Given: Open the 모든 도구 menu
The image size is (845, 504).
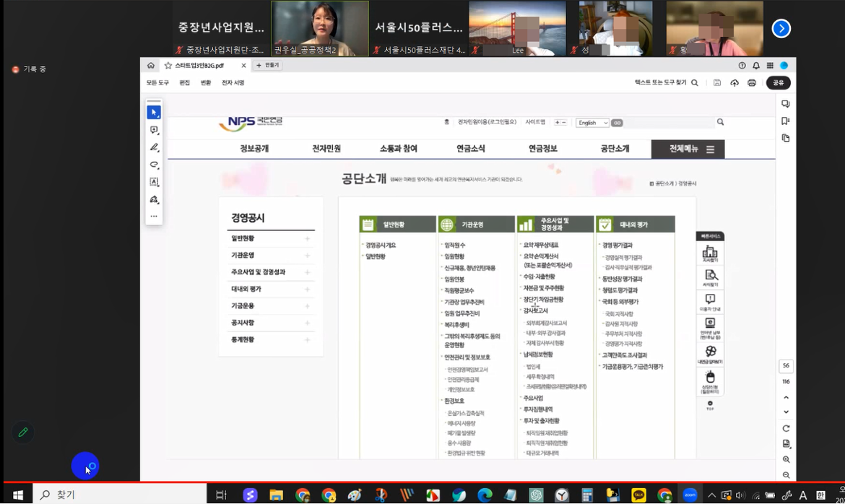Looking at the screenshot, I should [157, 83].
